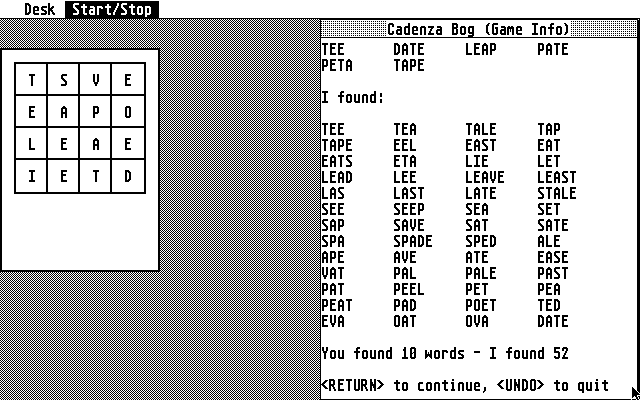Choose the letter L tile on the board

(x=32, y=145)
